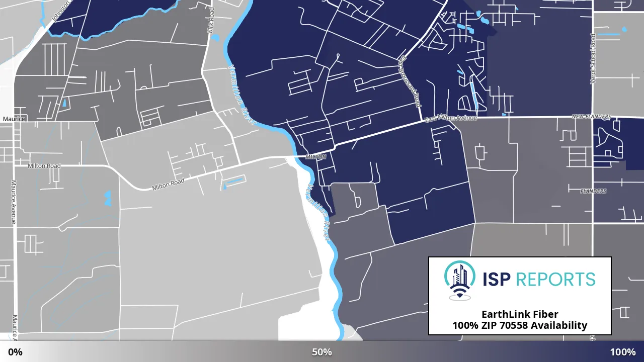Click the NEW FLANDERS place label
644x362 pixels.
(x=592, y=117)
